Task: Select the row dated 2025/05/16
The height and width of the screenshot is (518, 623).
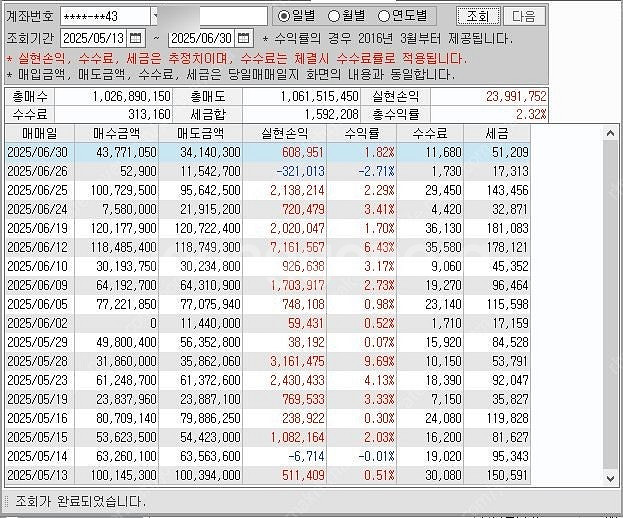Action: 268,418
